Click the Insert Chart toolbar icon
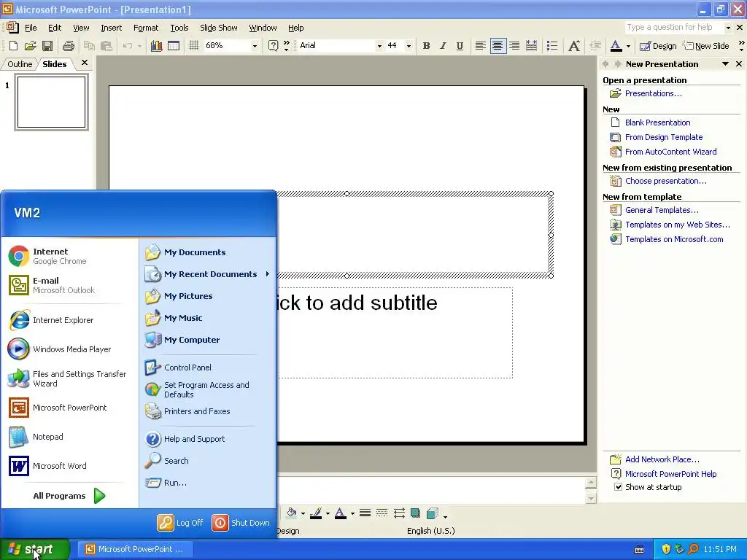The width and height of the screenshot is (747, 560). click(x=156, y=46)
